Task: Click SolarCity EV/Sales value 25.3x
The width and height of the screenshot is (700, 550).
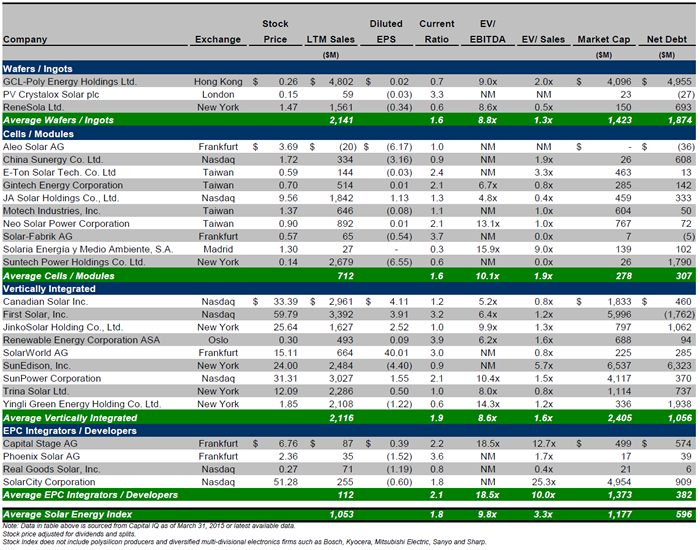Action: (x=543, y=482)
